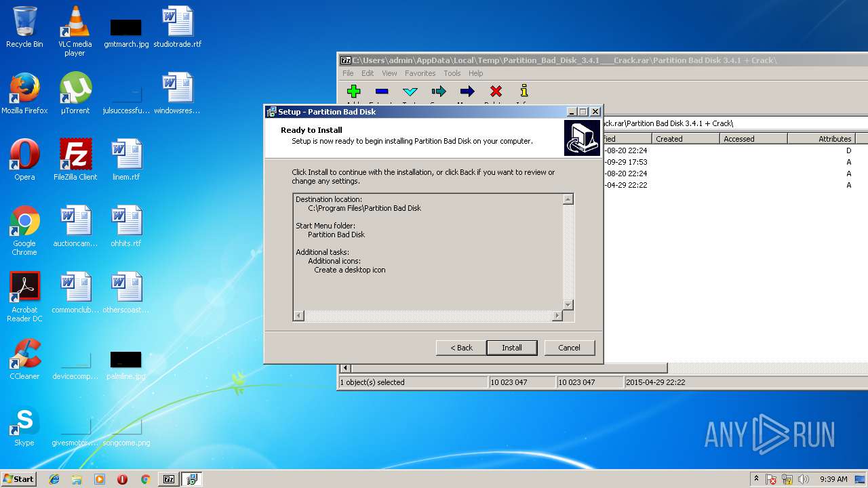868x488 pixels.
Task: Open the Start menu
Action: coord(19,479)
